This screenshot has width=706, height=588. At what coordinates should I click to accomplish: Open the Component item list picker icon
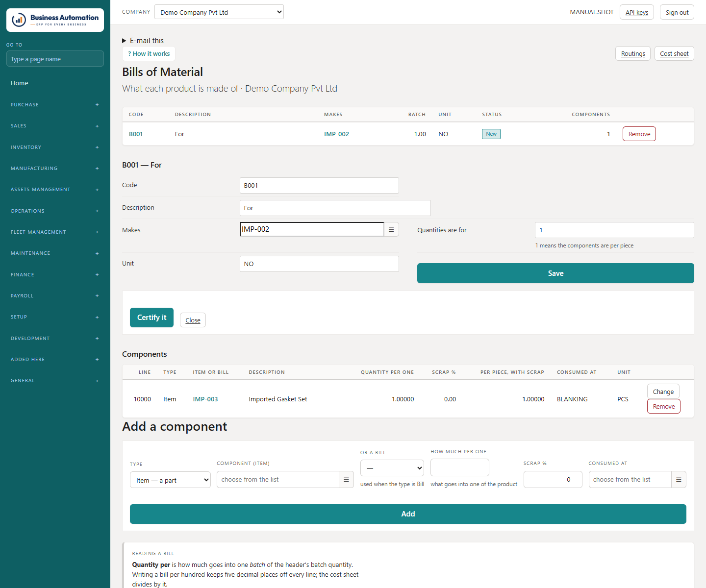[x=346, y=480]
